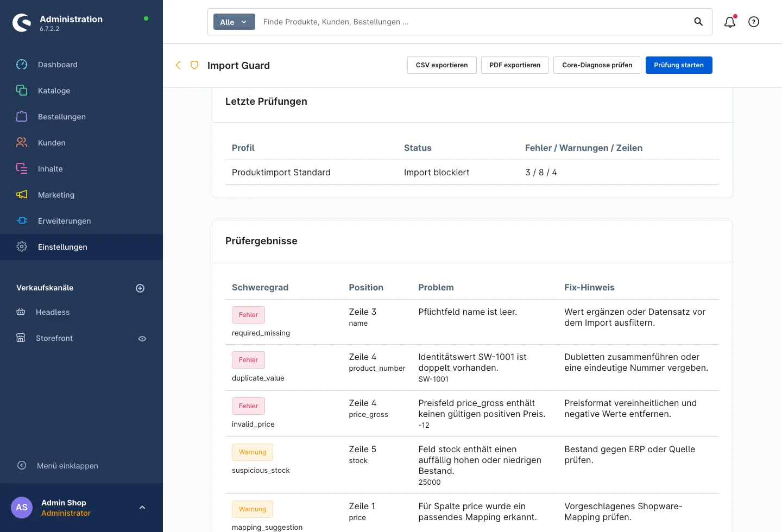Open the notifications bell
The height and width of the screenshot is (532, 782).
[730, 22]
